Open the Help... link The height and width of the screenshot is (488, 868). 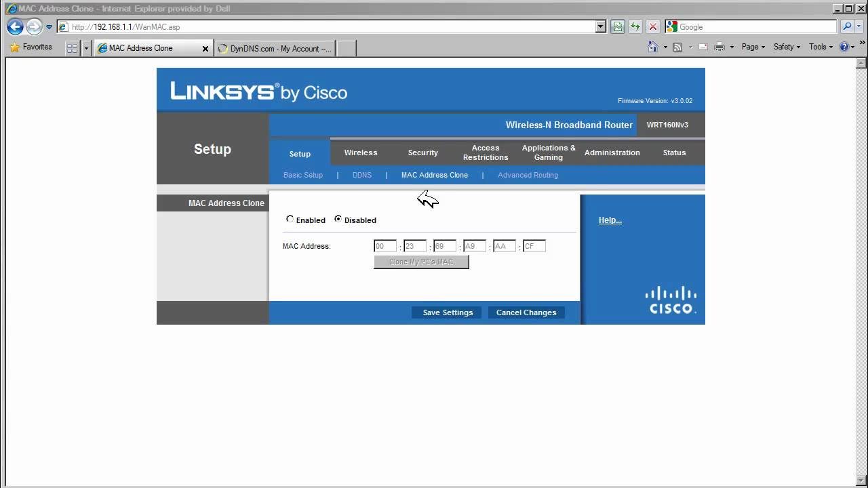(610, 220)
